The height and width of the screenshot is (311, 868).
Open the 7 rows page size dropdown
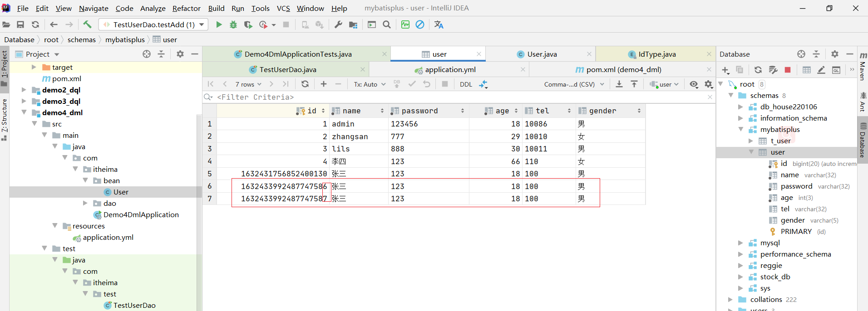click(248, 84)
